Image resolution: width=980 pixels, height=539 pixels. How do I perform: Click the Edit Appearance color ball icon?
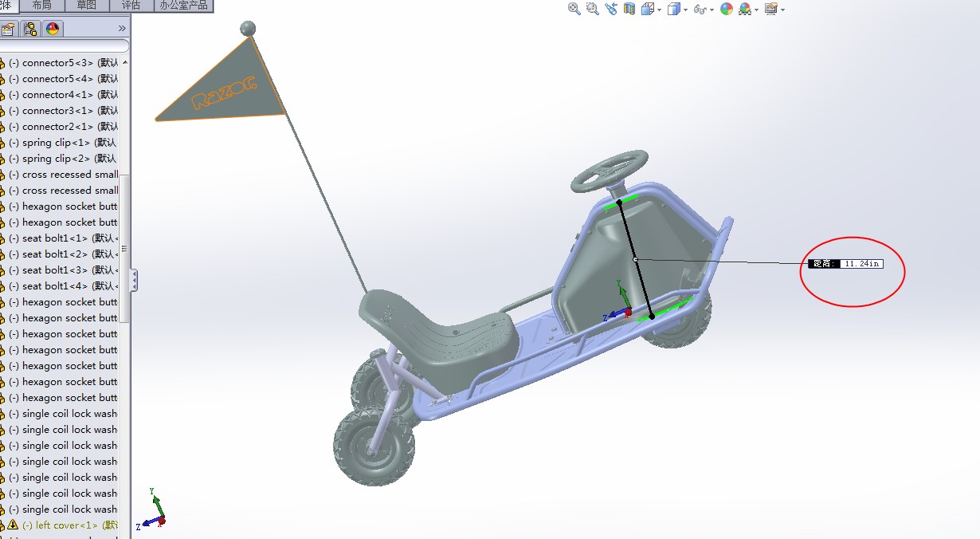[x=726, y=9]
